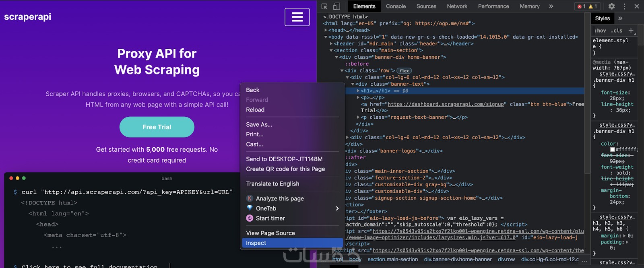Click the inspect element picker icon

tap(324, 6)
